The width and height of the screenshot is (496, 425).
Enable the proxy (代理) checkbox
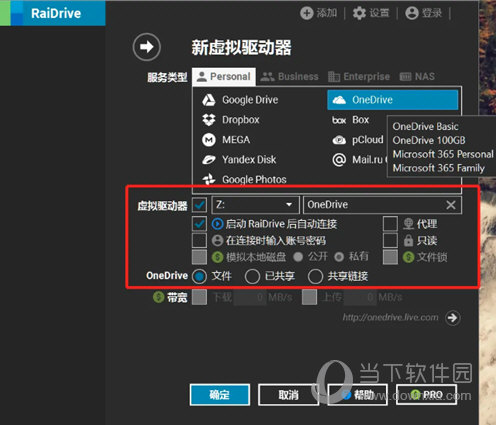click(x=390, y=224)
